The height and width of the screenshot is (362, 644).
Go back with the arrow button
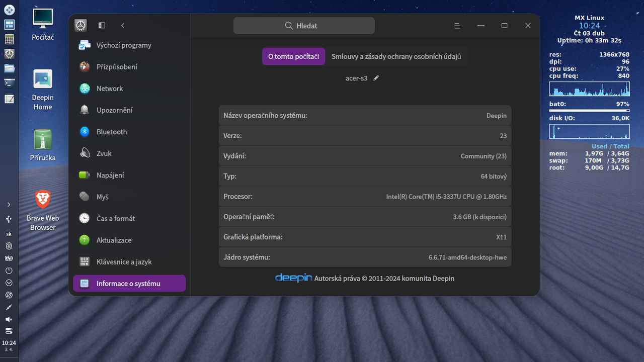pyautogui.click(x=123, y=25)
